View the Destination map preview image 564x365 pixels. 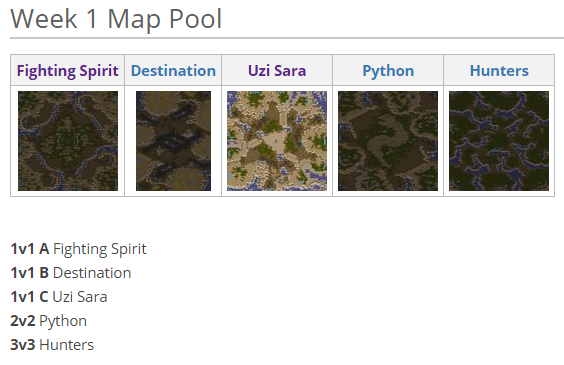click(x=173, y=141)
